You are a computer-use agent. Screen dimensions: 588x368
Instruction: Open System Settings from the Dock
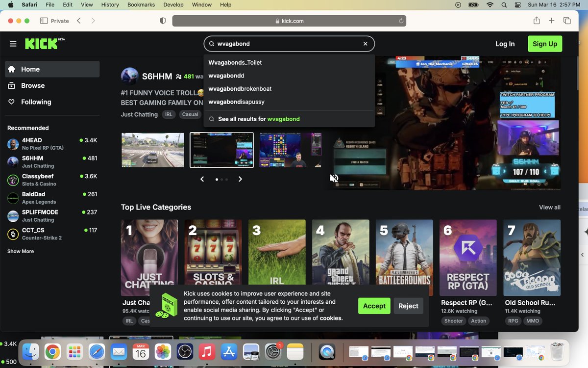[x=273, y=351]
